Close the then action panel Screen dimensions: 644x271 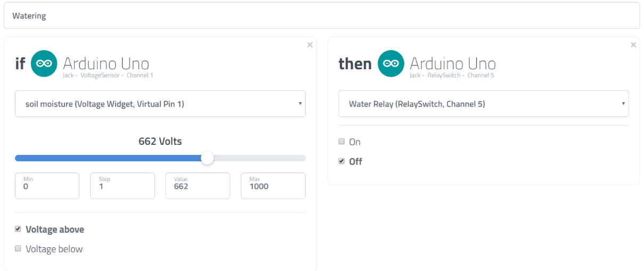(x=633, y=45)
